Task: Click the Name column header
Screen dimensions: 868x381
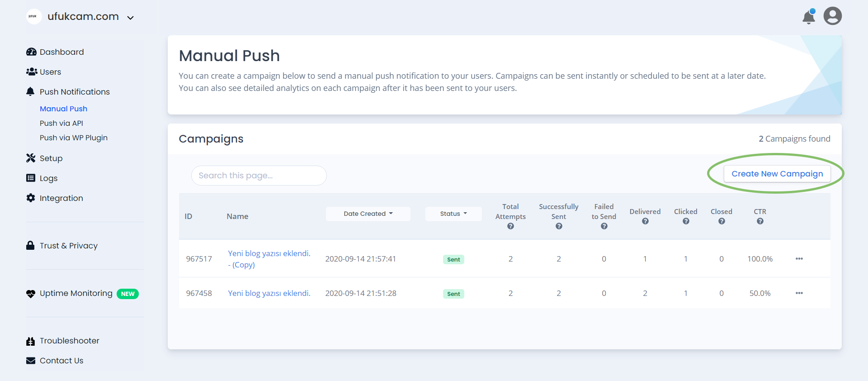Action: point(237,216)
